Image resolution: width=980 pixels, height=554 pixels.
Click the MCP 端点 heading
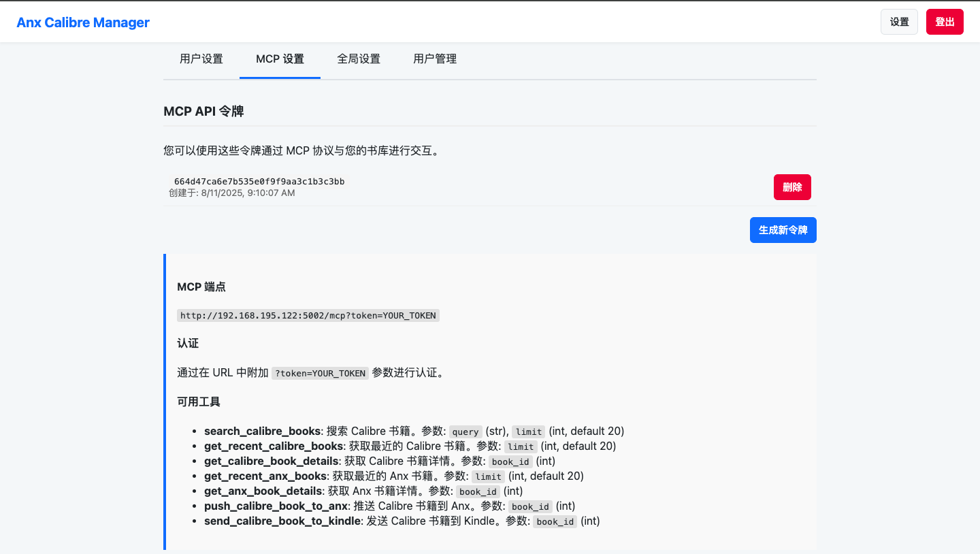point(201,287)
